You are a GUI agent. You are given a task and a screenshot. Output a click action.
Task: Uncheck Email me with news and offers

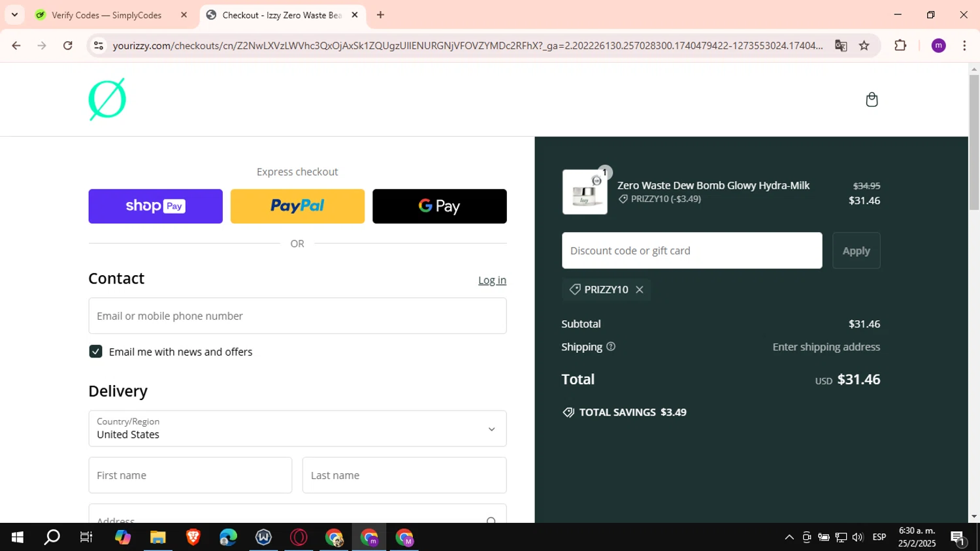95,352
